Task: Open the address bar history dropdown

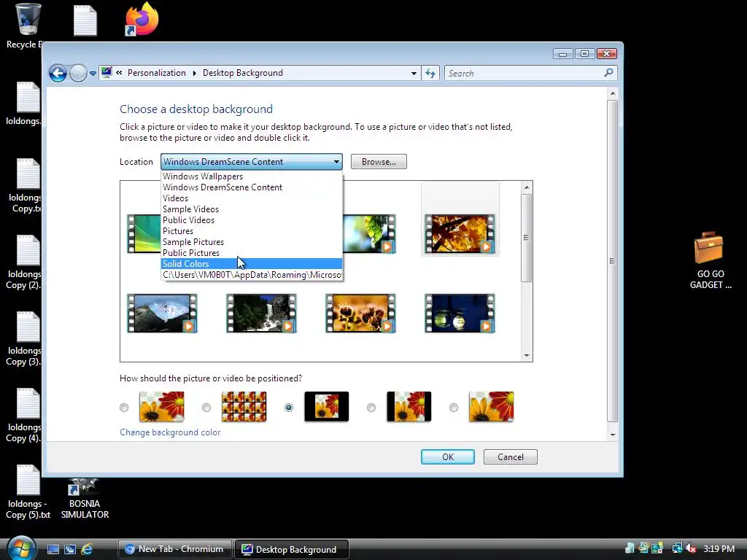Action: [414, 74]
